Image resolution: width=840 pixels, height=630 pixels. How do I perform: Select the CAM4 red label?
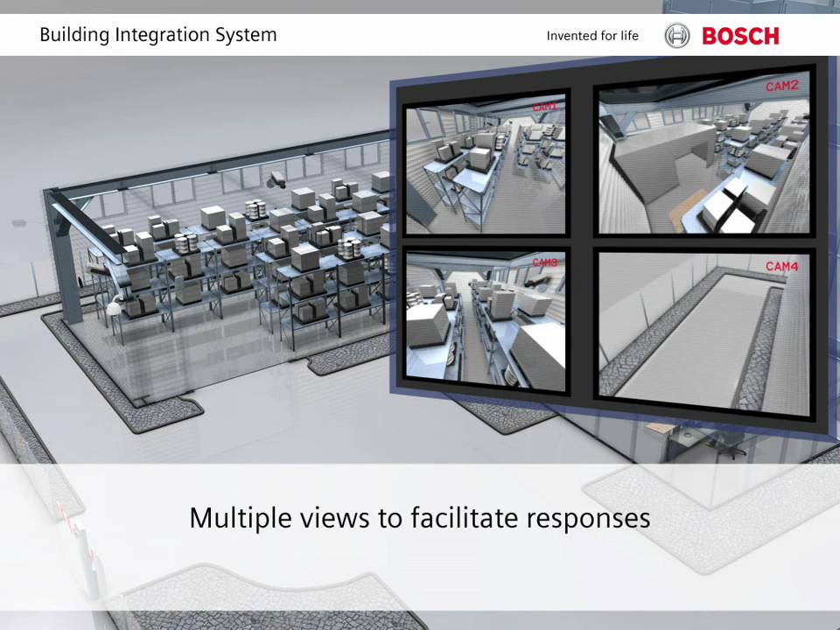[781, 266]
